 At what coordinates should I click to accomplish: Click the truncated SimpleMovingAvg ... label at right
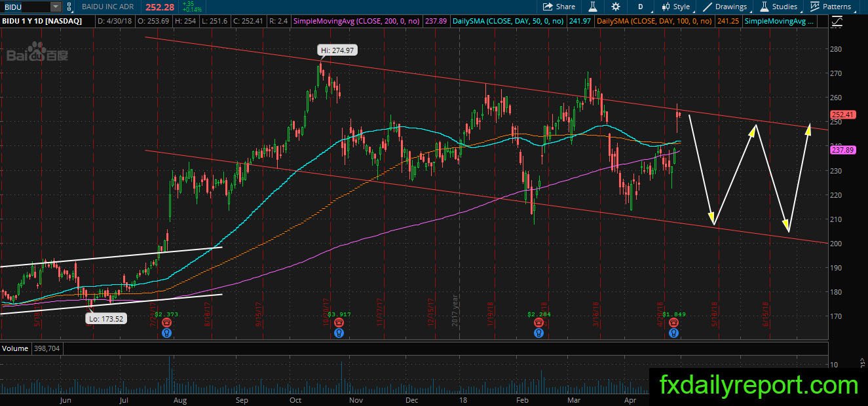pos(780,22)
